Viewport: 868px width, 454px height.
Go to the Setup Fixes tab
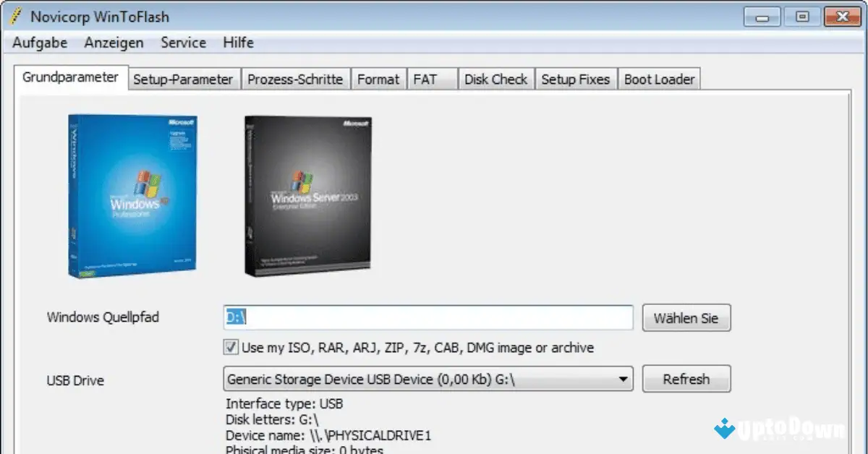tap(576, 79)
